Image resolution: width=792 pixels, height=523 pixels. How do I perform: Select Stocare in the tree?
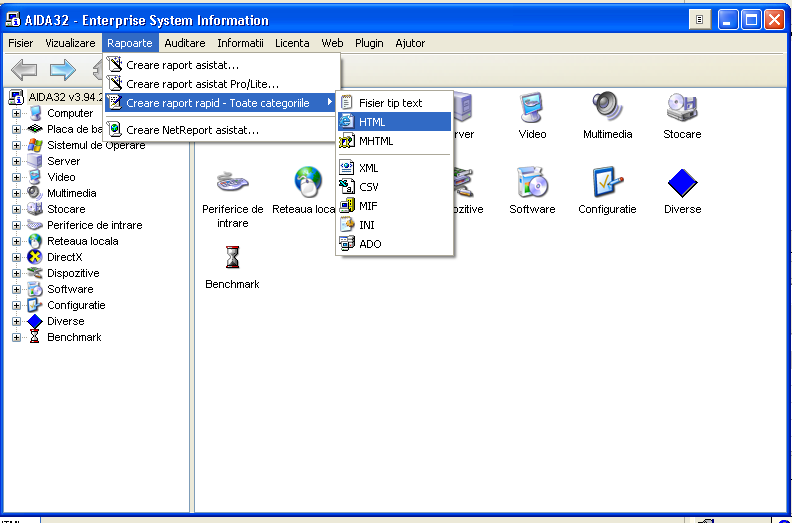click(x=66, y=209)
